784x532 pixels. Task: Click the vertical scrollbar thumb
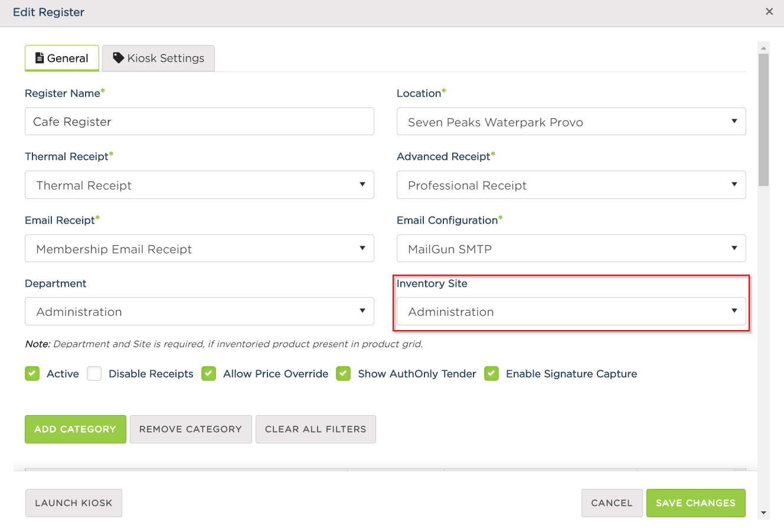tap(764, 120)
